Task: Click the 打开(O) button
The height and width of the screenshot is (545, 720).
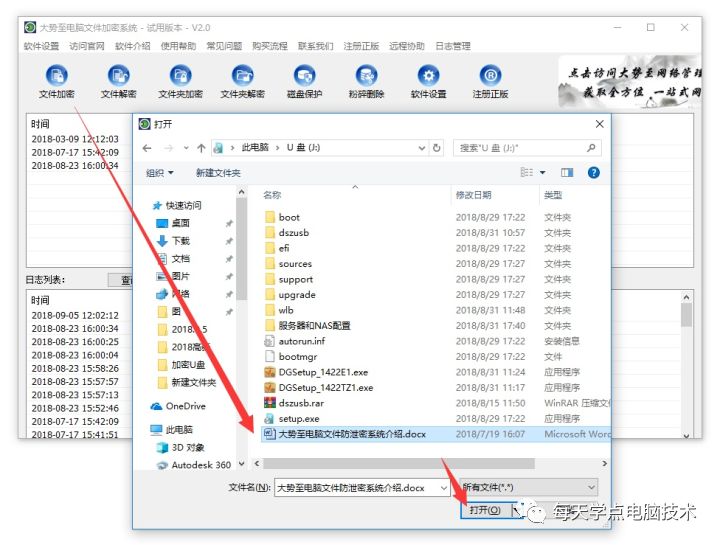Action: [485, 510]
